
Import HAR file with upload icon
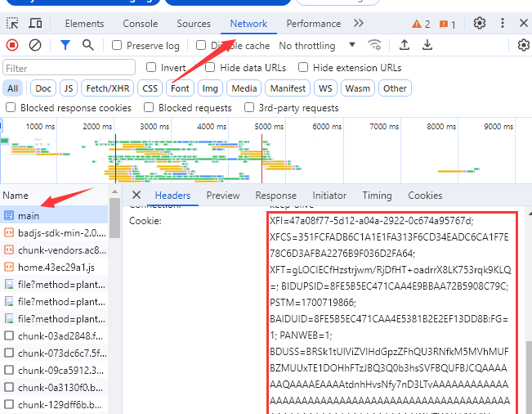tap(404, 46)
